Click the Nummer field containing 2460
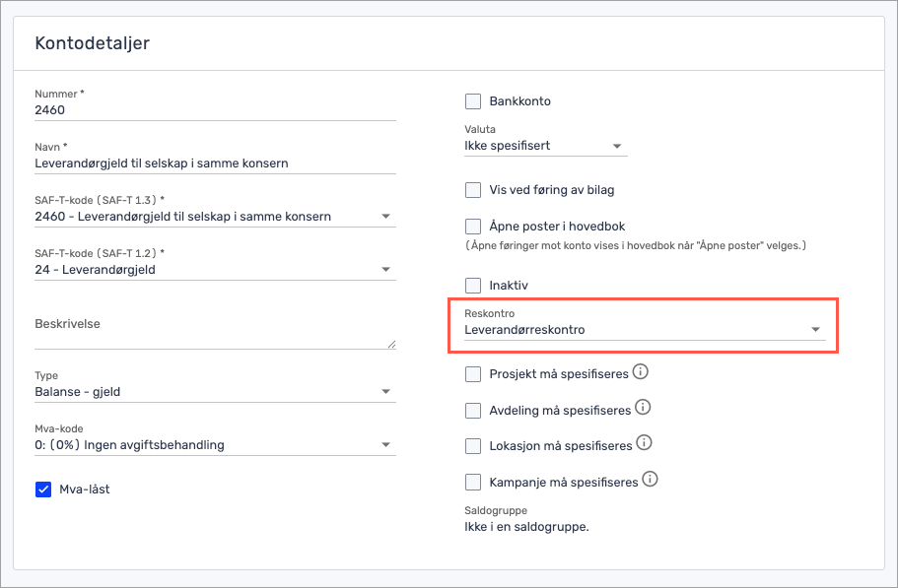Image resolution: width=898 pixels, height=588 pixels. coord(215,110)
